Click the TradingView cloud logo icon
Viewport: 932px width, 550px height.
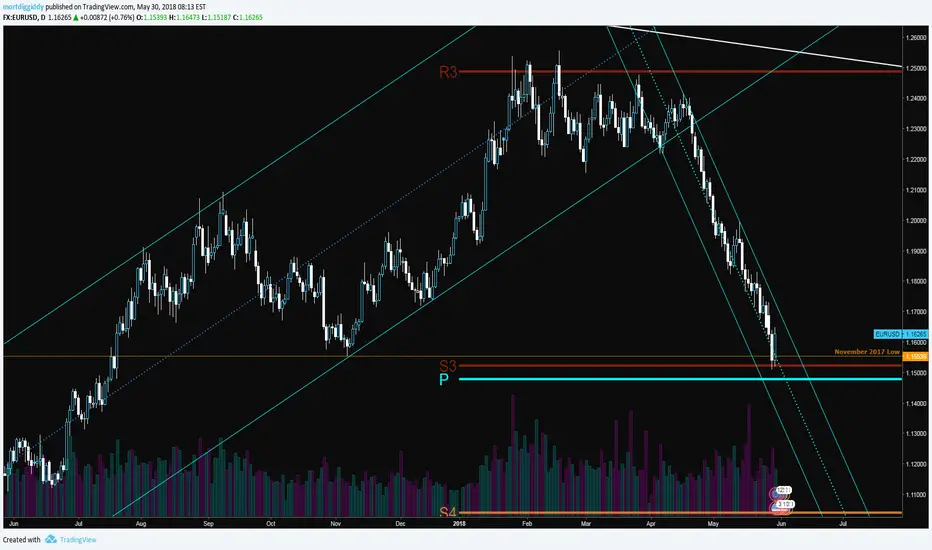click(x=51, y=539)
